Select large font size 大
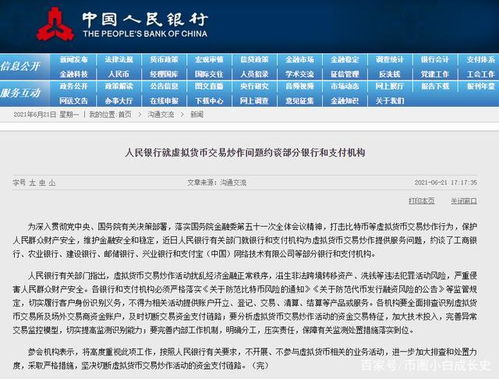 pos(32,183)
